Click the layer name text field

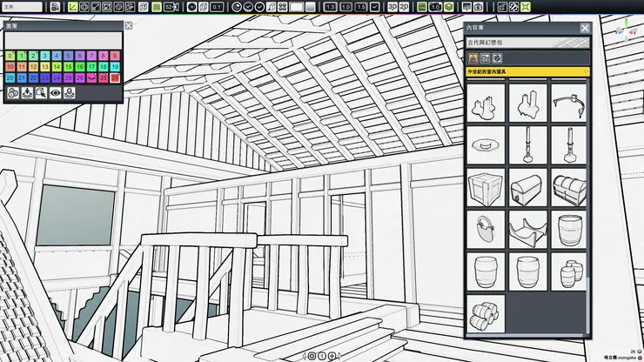coord(64,41)
